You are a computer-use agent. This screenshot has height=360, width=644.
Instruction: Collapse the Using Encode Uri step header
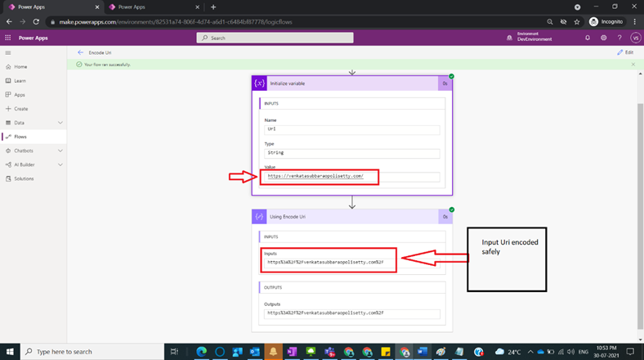click(352, 217)
